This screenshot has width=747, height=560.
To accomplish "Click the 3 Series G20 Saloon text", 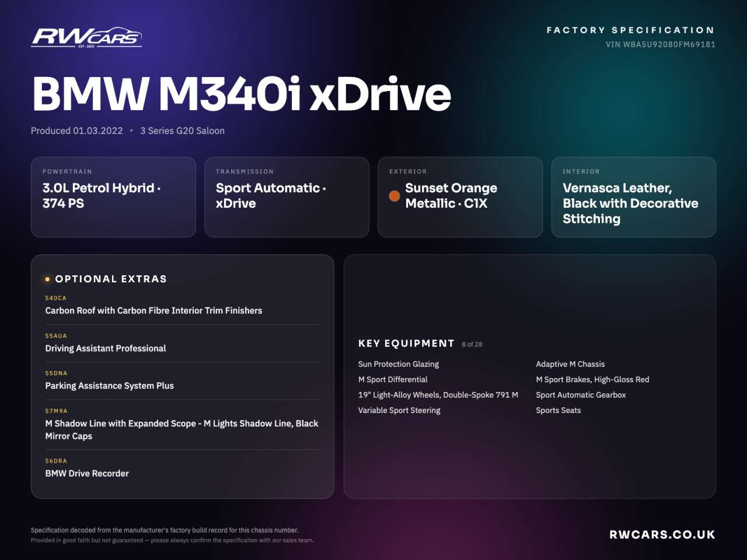I will tap(182, 131).
